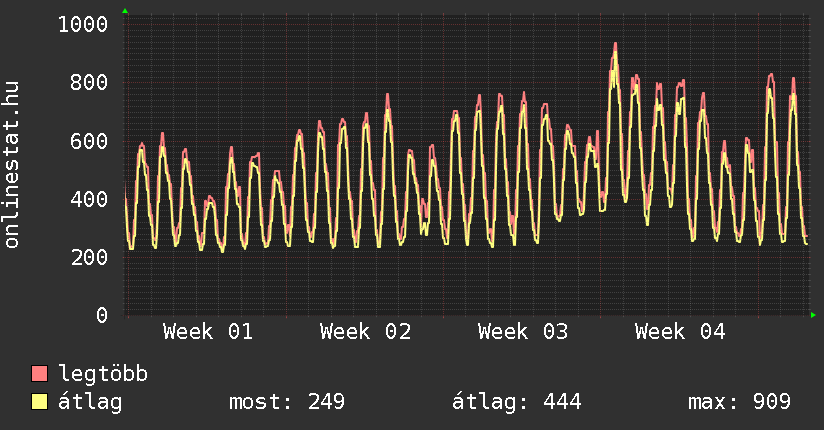Click the Week 04 axis label

click(x=680, y=332)
